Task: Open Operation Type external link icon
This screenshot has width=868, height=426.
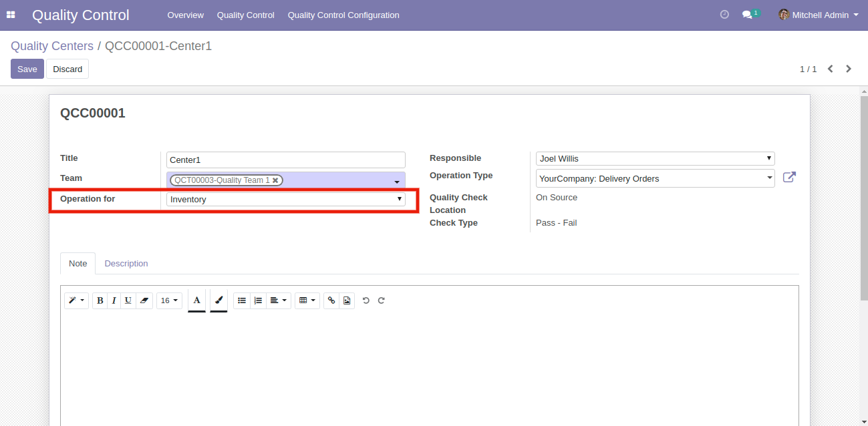Action: click(x=789, y=178)
